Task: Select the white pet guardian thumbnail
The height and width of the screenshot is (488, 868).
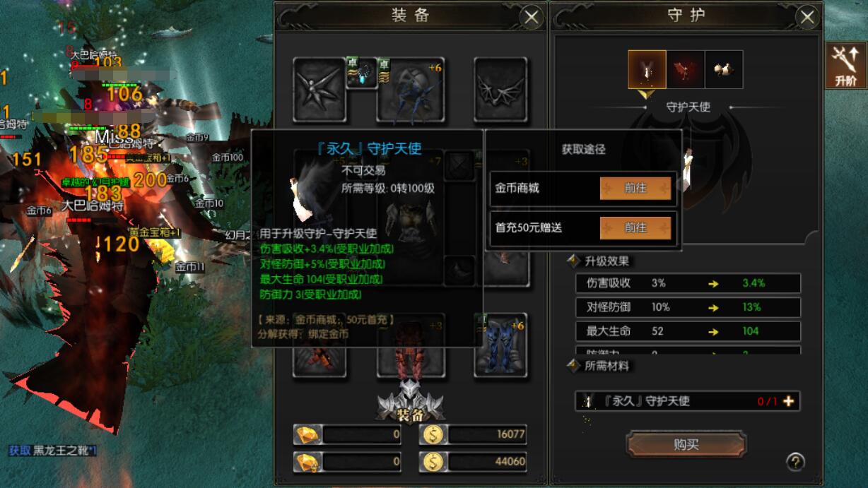Action: 724,69
